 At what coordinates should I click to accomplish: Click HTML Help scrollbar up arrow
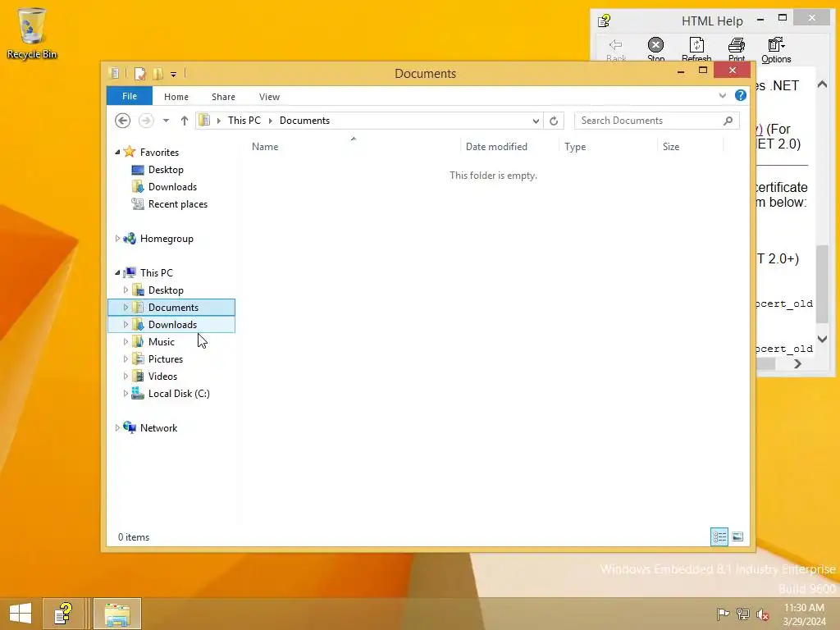pos(822,84)
